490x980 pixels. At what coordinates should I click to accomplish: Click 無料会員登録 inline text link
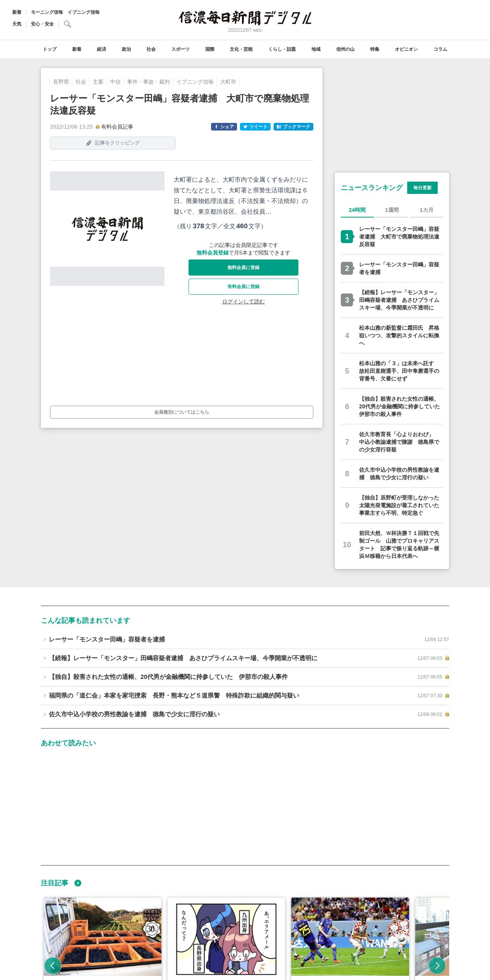point(213,253)
